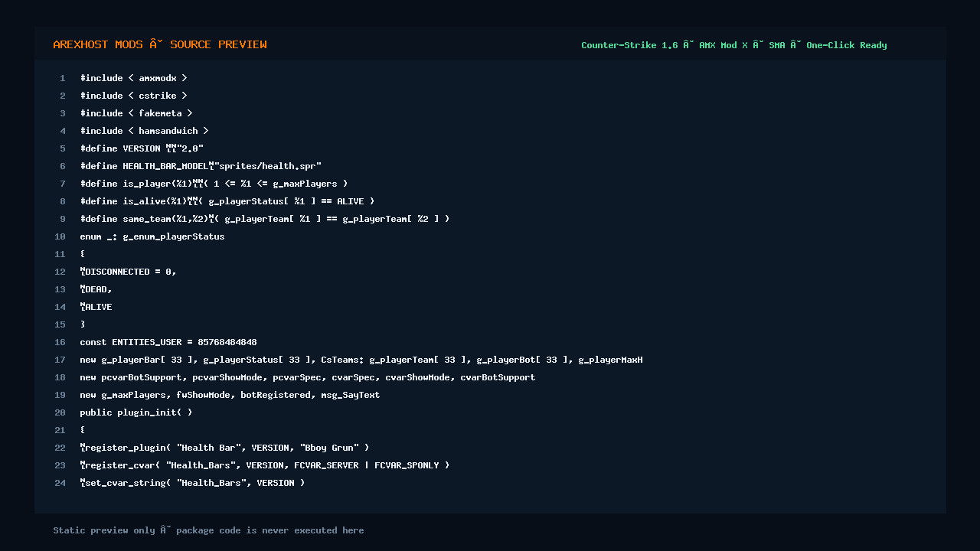Image resolution: width=980 pixels, height=551 pixels.
Task: Click line number 15 in the gutter
Action: [60, 324]
